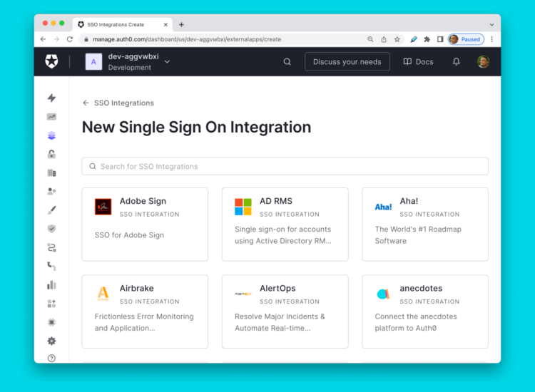535x392 pixels.
Task: Click the "SSO for Adobe Sign" description
Action: point(129,235)
